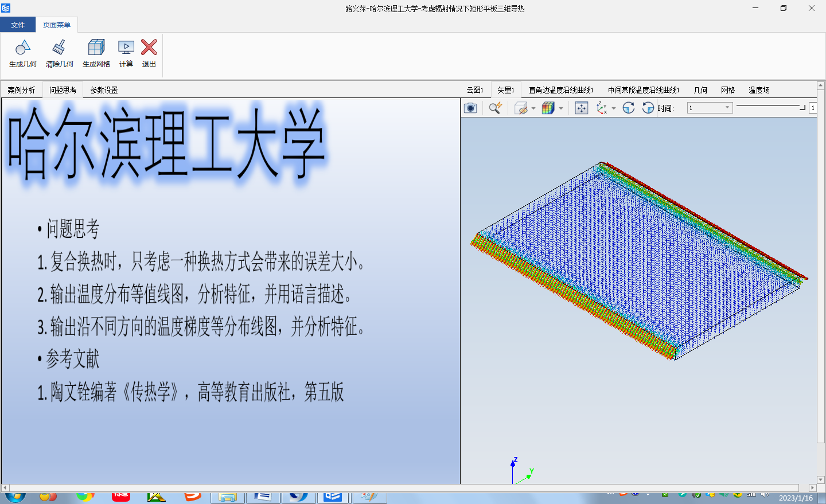Open the 文件 file menu
Screen dimensions: 826x504
(x=18, y=25)
